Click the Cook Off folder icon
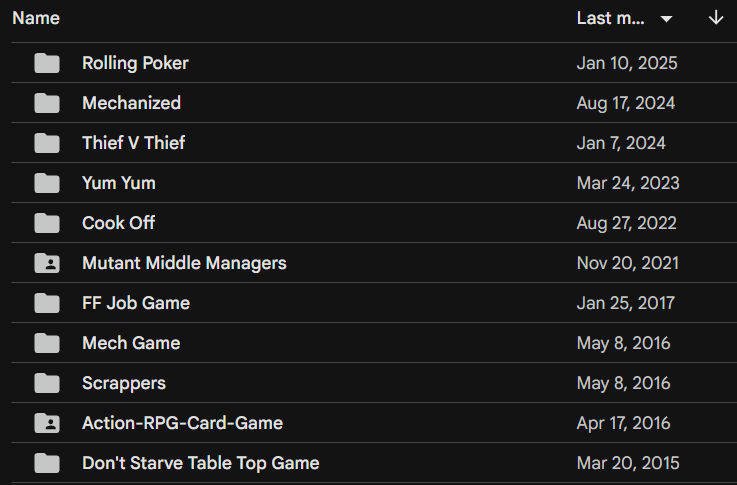Image resolution: width=737 pixels, height=485 pixels. (x=47, y=223)
